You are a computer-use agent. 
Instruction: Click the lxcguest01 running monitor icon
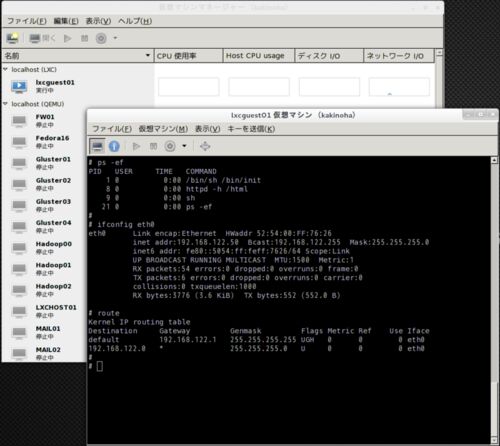click(19, 87)
